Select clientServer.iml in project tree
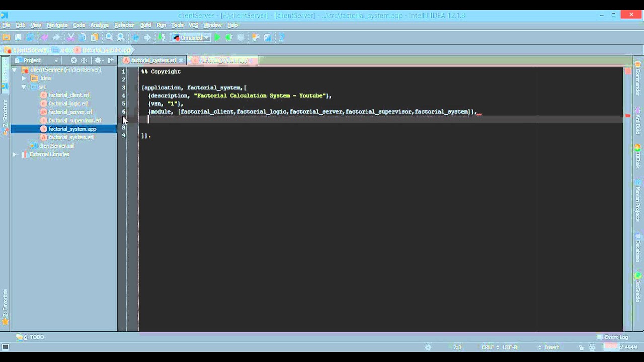Image resolution: width=644 pixels, height=362 pixels. point(56,146)
